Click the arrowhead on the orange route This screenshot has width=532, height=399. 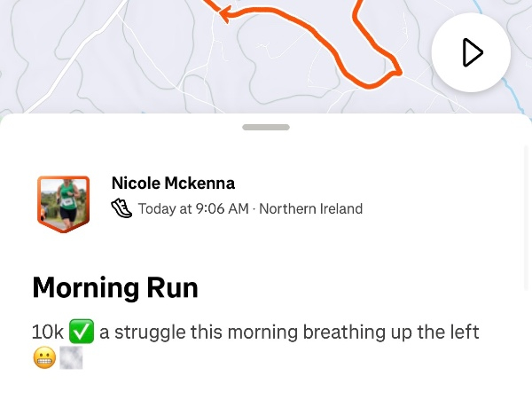point(225,13)
